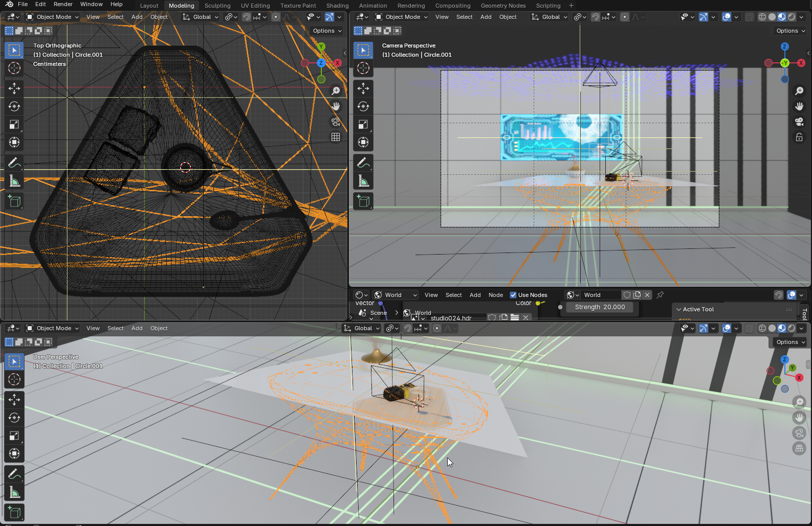The width and height of the screenshot is (812, 526).
Task: Unlink the World datablock with X icon
Action: point(647,295)
